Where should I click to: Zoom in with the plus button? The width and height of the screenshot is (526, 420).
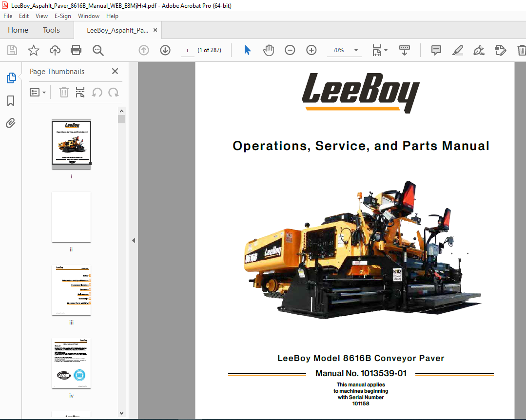click(x=312, y=50)
